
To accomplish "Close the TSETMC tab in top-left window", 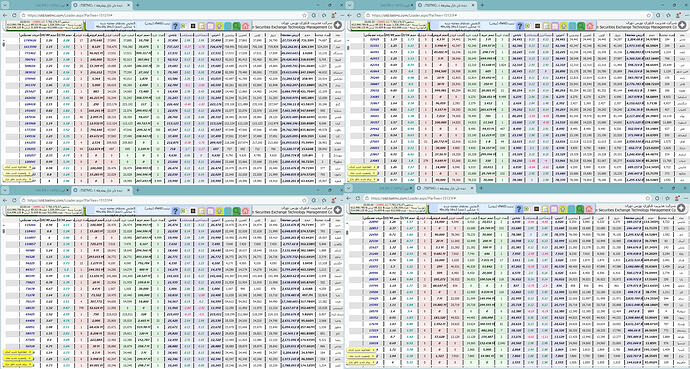I will 128,5.
